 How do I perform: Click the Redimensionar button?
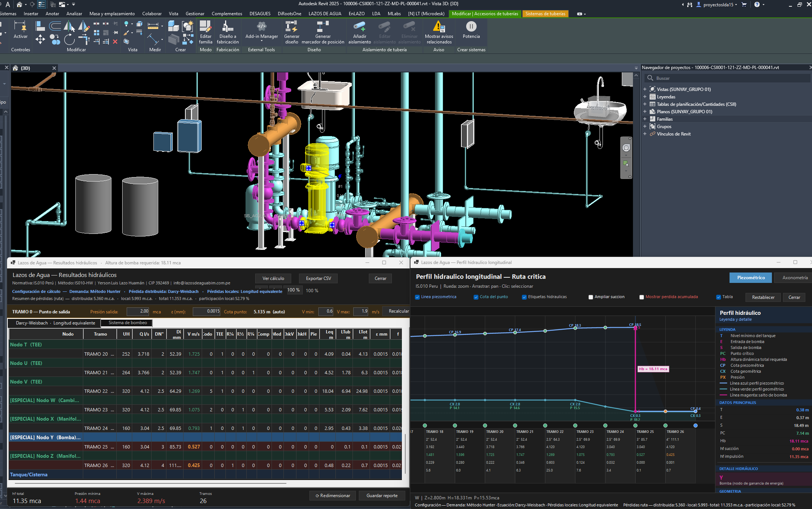[x=332, y=496]
